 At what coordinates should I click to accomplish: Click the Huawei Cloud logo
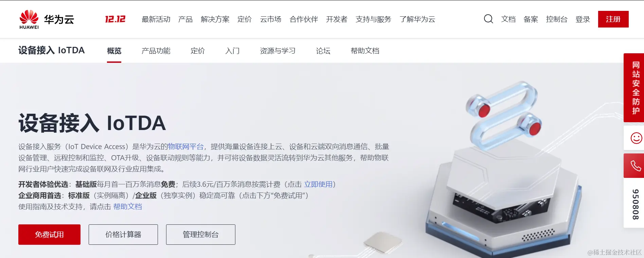click(47, 19)
